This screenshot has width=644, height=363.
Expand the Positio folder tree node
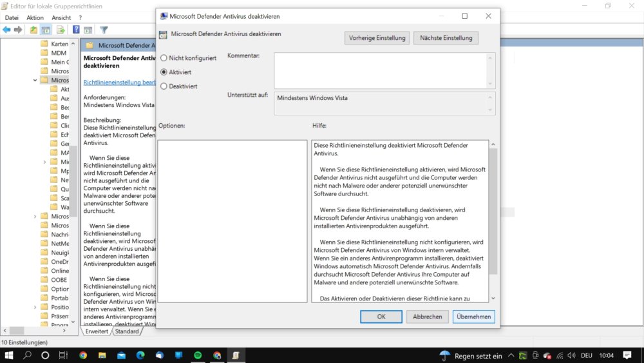coord(35,307)
